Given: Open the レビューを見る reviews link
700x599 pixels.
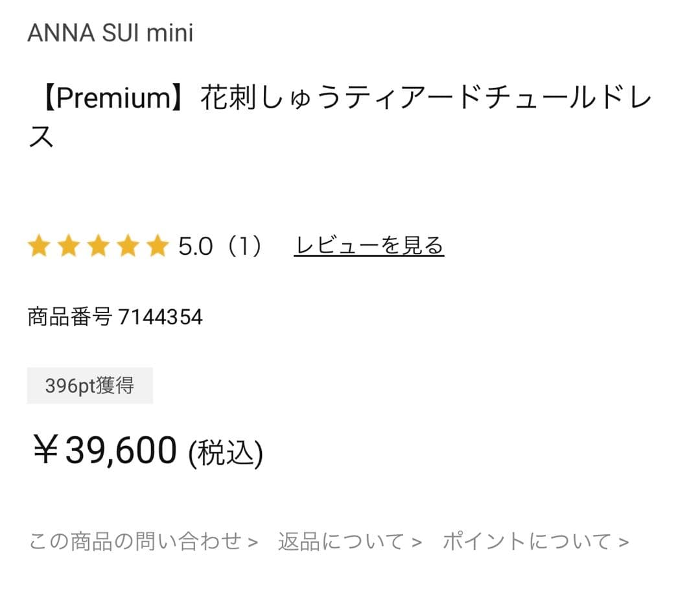Looking at the screenshot, I should tap(368, 246).
